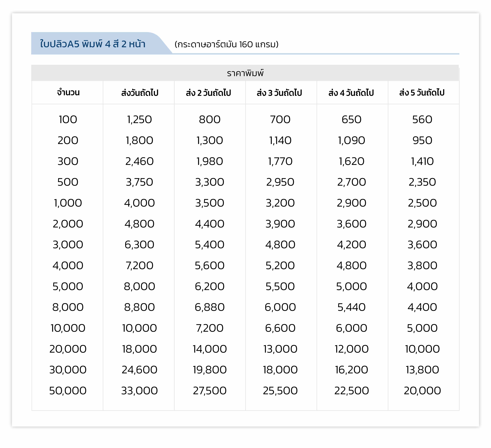Click the ส่ง 3 วันถัดไป column header

[279, 93]
